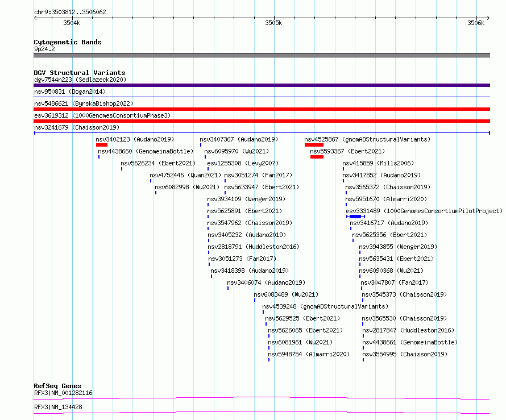506x420 pixels.
Task: Click the dgv7544n223 (Sedlazeck2020) variant label
Action: tap(80, 80)
